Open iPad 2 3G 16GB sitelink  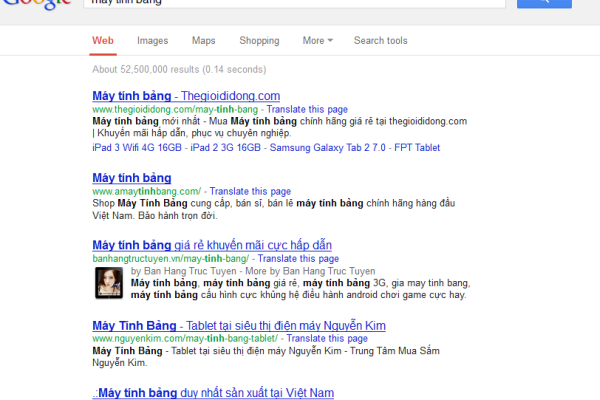[225, 147]
